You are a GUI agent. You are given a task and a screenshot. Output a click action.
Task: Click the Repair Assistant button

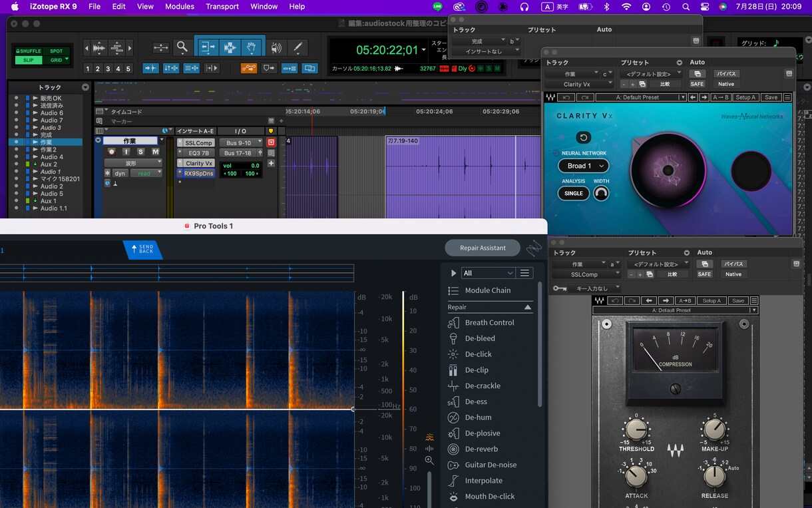[483, 248]
